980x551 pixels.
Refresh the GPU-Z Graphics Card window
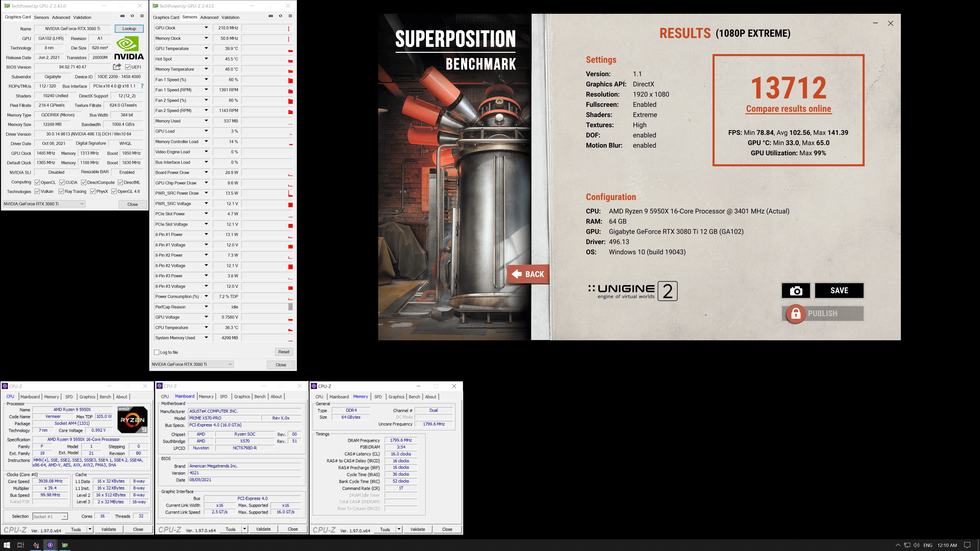click(132, 16)
